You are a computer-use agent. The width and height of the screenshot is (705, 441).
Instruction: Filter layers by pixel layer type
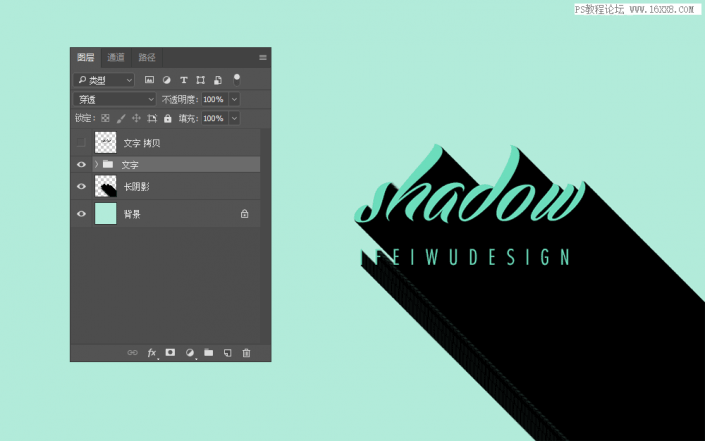click(149, 80)
